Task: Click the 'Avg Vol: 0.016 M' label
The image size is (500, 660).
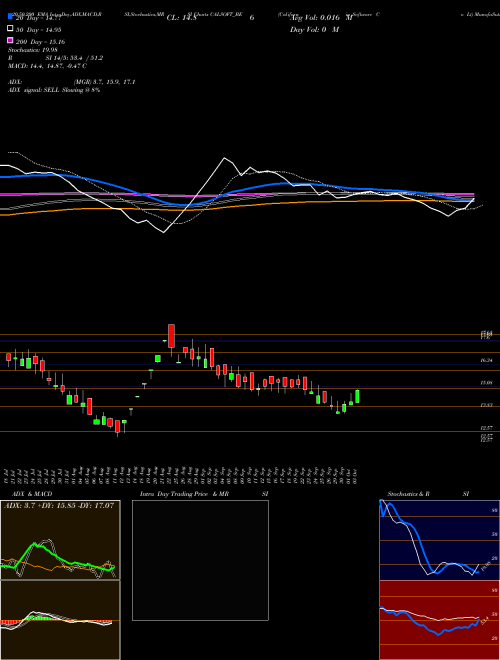Action: point(321,18)
